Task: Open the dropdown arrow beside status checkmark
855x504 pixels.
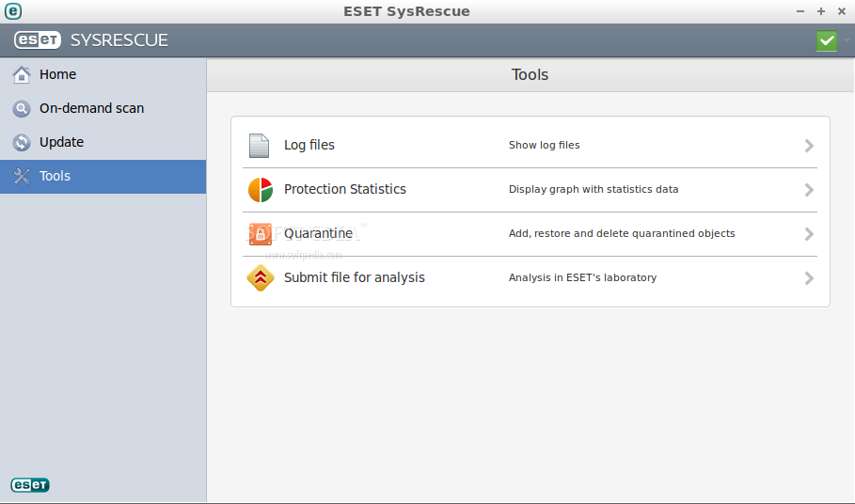Action: tap(847, 40)
